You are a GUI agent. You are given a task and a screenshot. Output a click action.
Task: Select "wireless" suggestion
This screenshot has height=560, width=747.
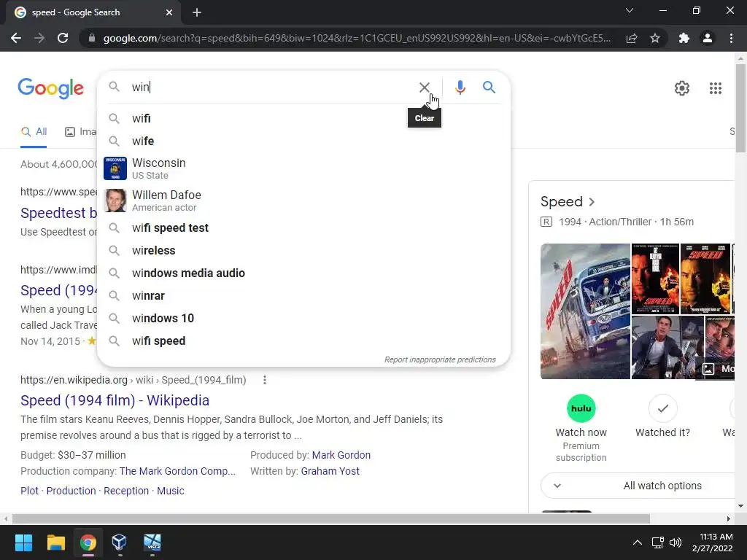point(303,251)
